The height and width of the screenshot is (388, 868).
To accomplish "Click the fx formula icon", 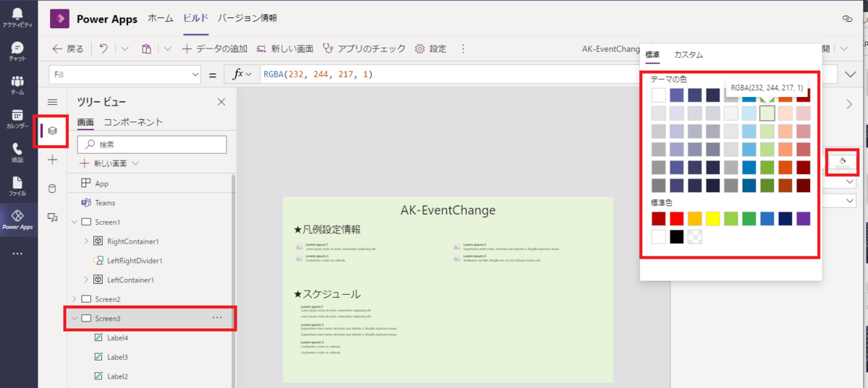I will click(237, 74).
